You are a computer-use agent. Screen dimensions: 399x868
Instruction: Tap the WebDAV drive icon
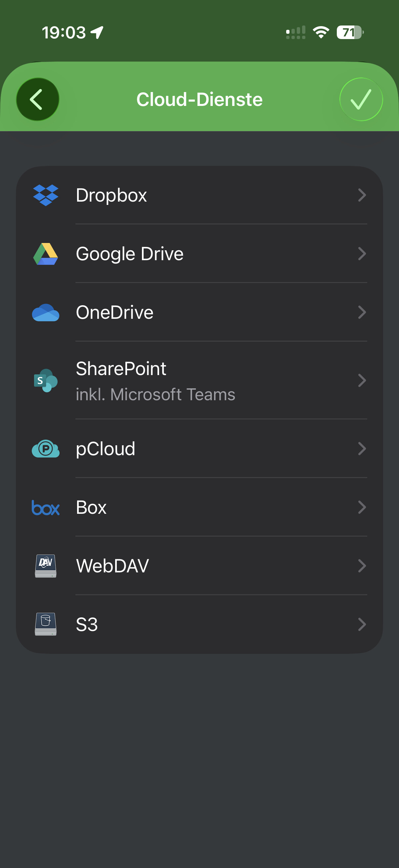46,566
